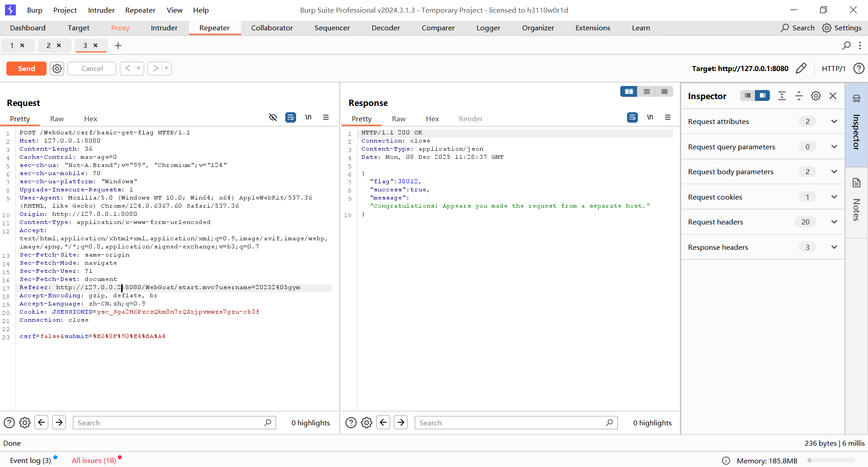This screenshot has height=467, width=868.
Task: Go to previous request in history
Action: click(x=127, y=68)
